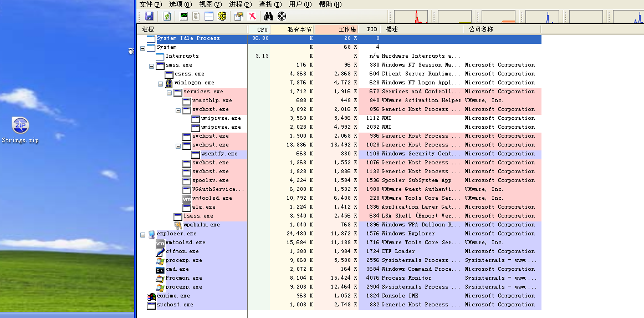Click the Show Process Tree toolbar icon
The image size is (644, 318).
click(196, 16)
